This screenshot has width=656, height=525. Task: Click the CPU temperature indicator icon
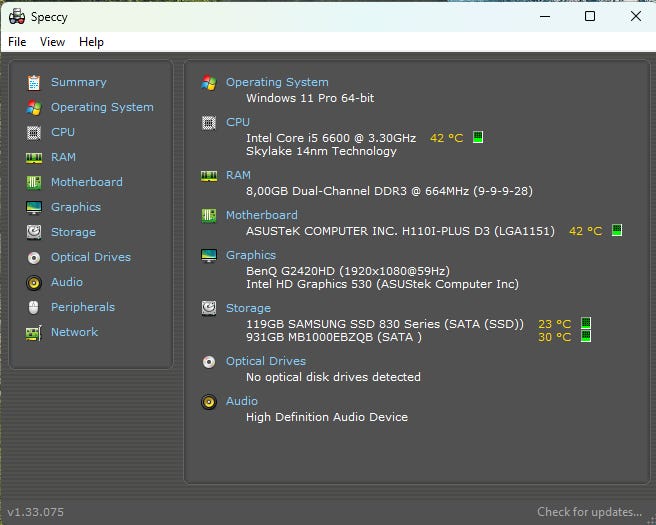tap(478, 137)
